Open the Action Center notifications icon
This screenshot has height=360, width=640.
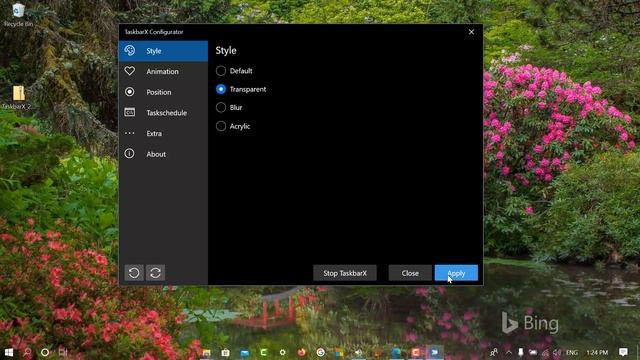[623, 352]
